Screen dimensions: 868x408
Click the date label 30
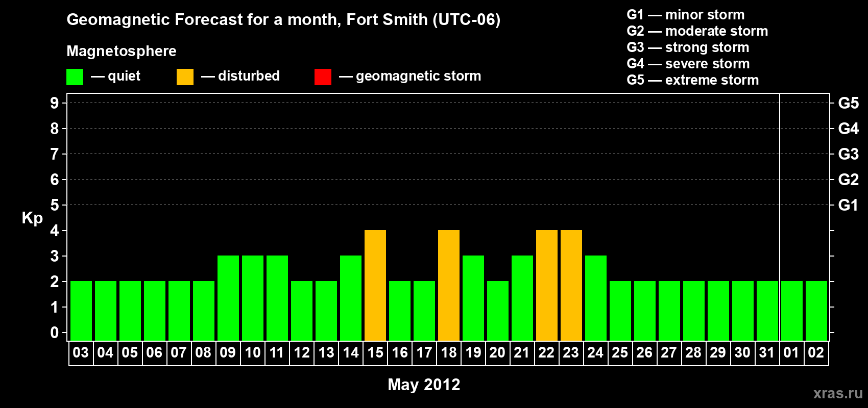[x=742, y=352]
